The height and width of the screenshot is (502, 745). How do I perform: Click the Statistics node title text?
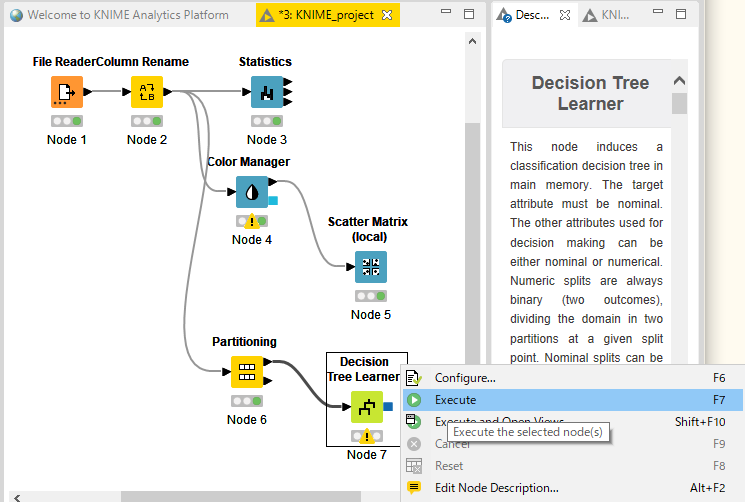pyautogui.click(x=265, y=62)
